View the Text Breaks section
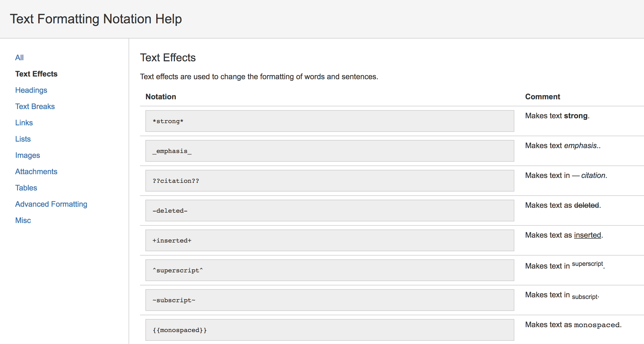 point(35,106)
